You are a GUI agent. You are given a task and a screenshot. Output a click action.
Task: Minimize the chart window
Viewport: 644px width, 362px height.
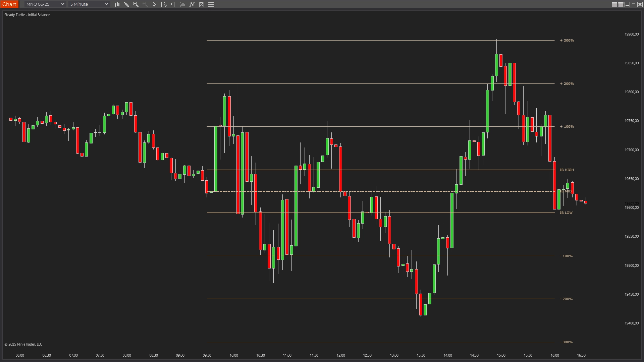pos(627,4)
